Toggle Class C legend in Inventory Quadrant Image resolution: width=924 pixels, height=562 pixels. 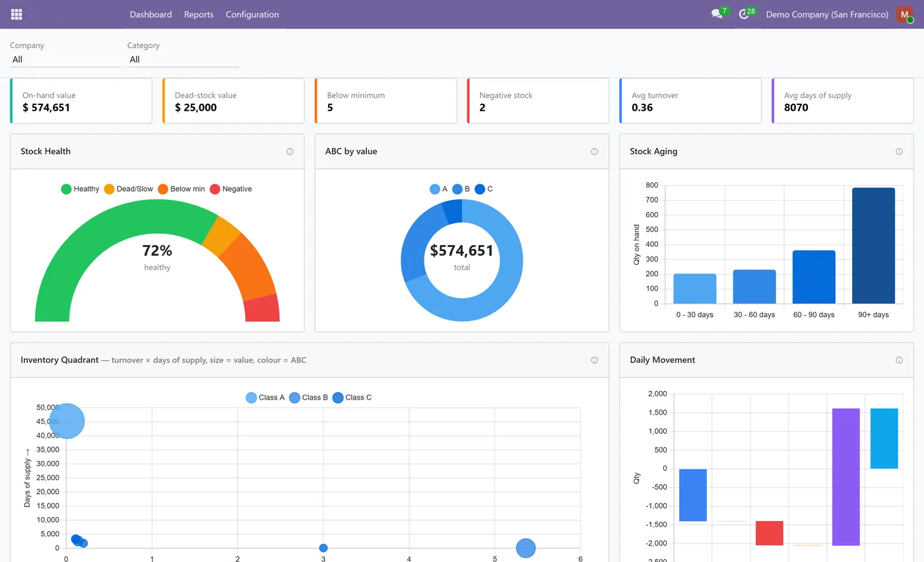coord(352,398)
